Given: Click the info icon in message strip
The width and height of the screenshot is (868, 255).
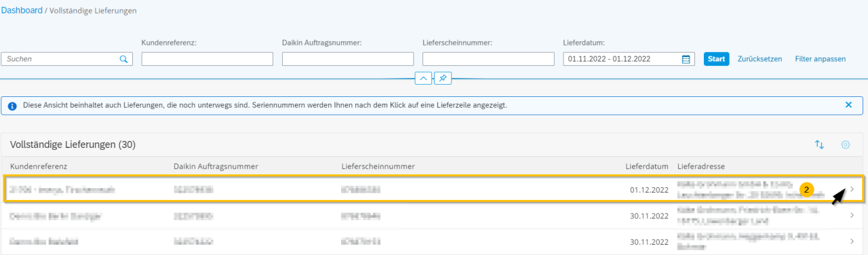Looking at the screenshot, I should point(13,106).
